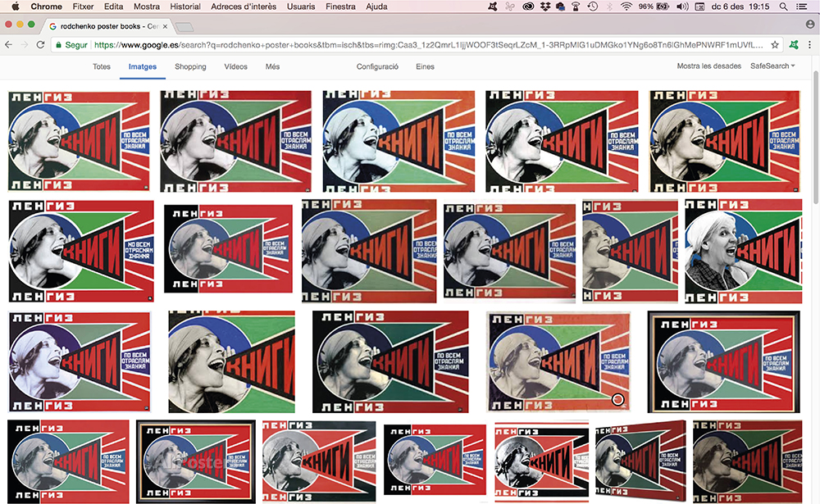820x504 pixels.
Task: Open the Time Machine status icon
Action: [x=593, y=7]
